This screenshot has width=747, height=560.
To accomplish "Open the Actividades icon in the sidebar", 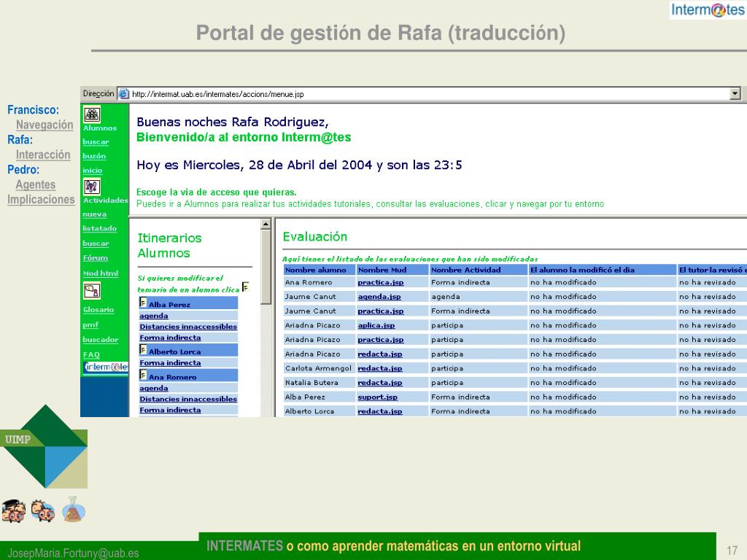I will coord(92,187).
